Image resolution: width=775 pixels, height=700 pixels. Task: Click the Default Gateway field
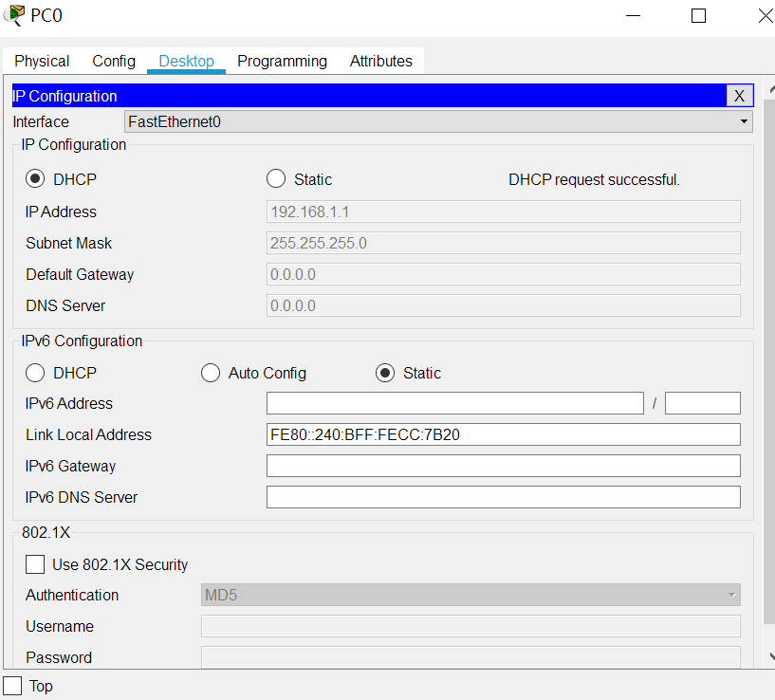tap(503, 274)
